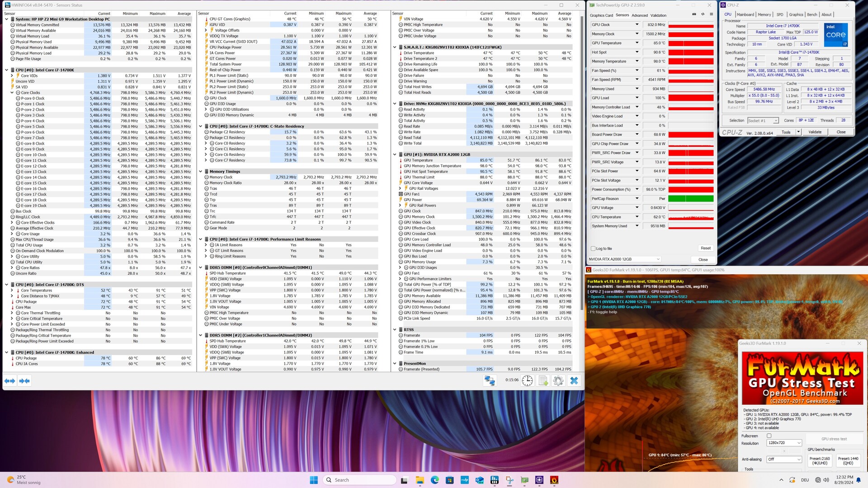Screen dimensions: 868x488
Task: Click the GPU-Z Reset button
Action: [705, 248]
